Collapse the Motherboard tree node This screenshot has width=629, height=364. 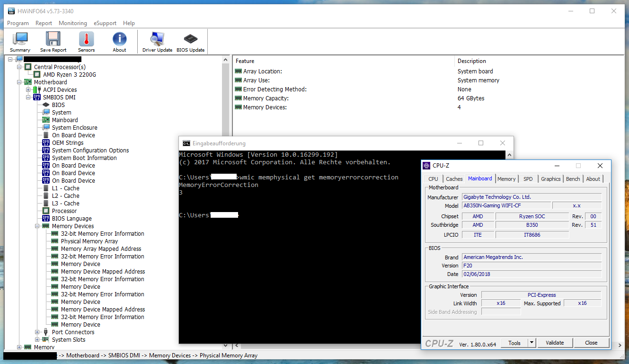pyautogui.click(x=19, y=82)
